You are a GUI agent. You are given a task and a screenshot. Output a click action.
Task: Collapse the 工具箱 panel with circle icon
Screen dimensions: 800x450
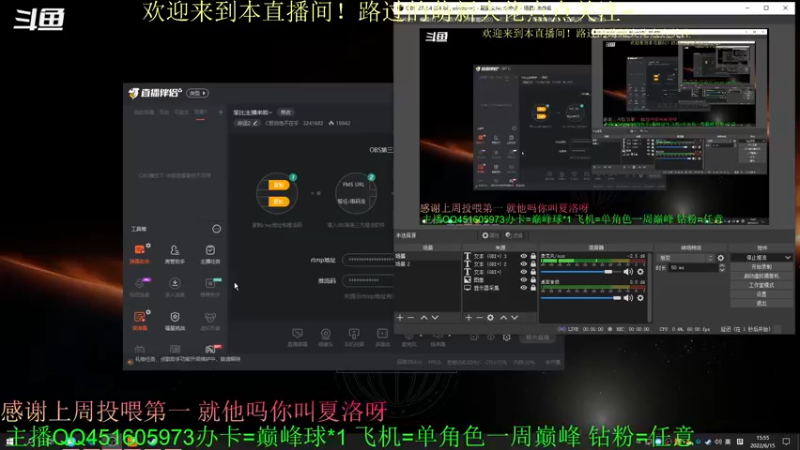(216, 229)
